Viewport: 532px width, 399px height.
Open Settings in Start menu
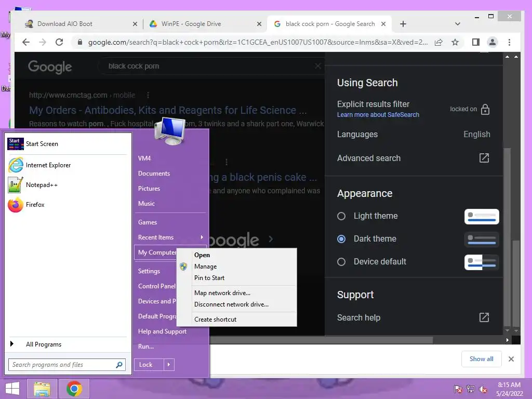(x=149, y=271)
